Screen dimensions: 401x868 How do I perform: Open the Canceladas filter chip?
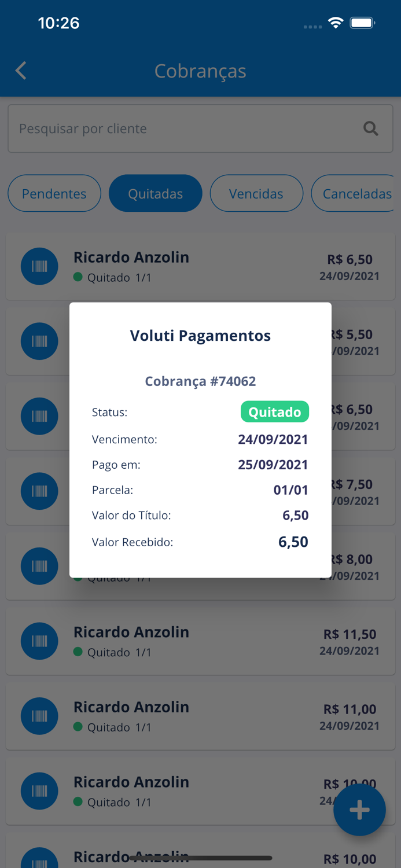pos(358,193)
